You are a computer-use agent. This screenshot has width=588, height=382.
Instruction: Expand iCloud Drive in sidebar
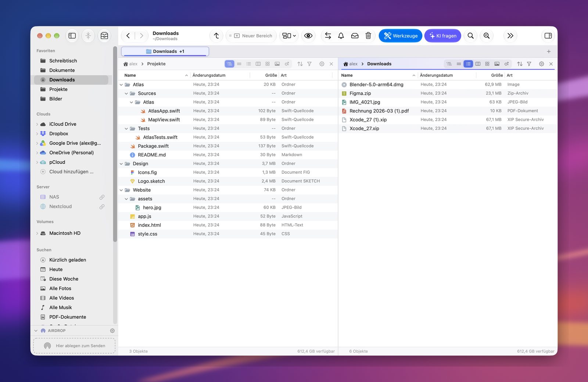click(x=37, y=124)
